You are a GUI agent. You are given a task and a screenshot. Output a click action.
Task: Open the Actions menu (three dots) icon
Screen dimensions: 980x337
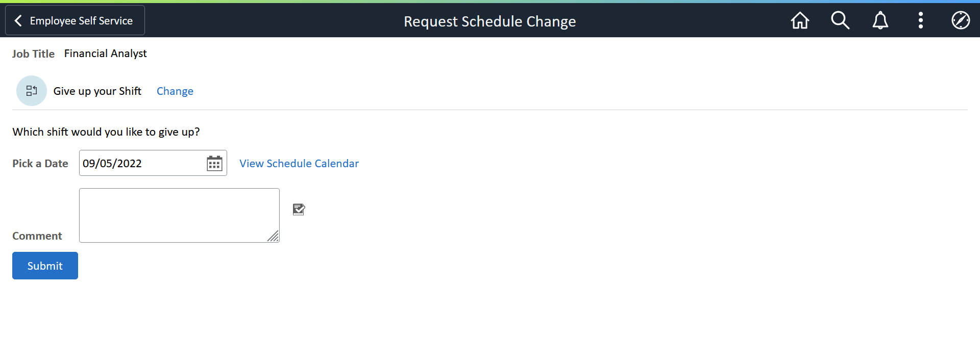point(920,20)
